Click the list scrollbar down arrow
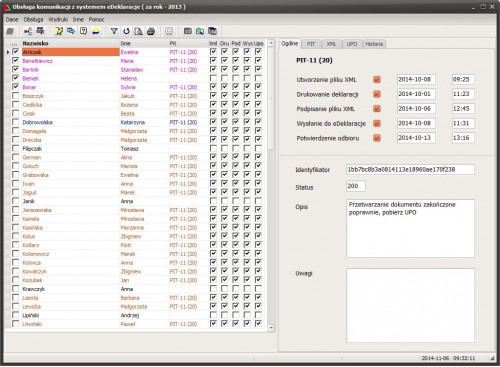 (x=271, y=328)
